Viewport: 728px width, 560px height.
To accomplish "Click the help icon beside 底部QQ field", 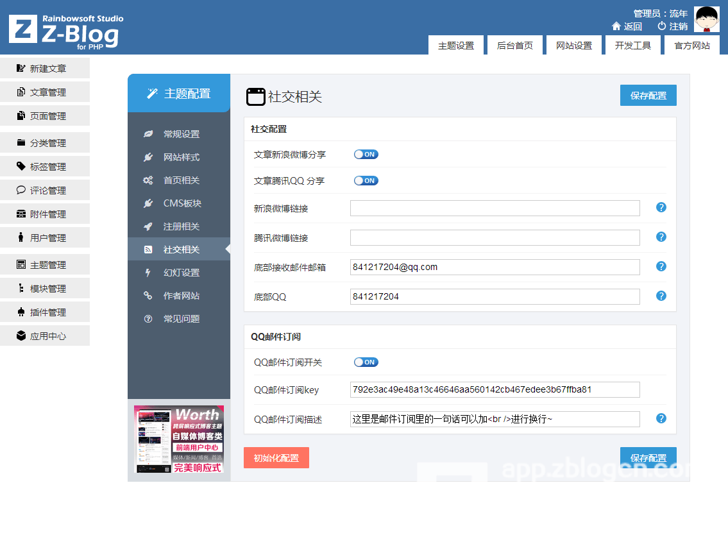I will coord(661,296).
